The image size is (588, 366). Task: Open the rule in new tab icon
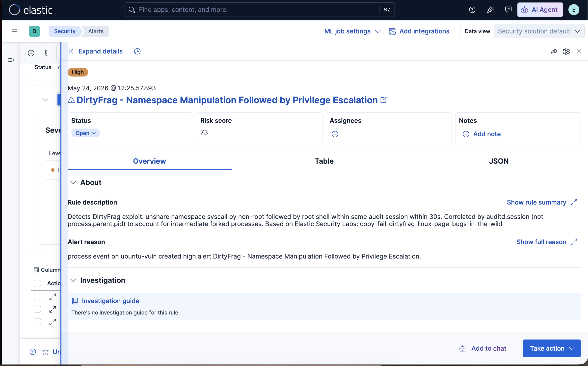click(x=383, y=100)
